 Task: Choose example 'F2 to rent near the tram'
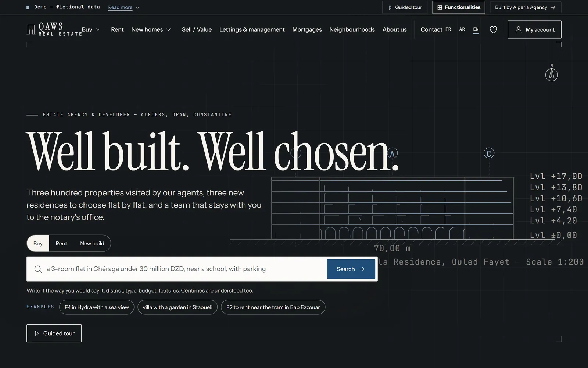click(273, 307)
